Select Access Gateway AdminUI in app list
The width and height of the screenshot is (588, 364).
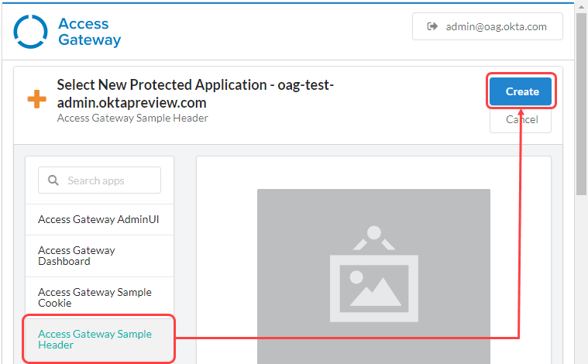[x=99, y=219]
